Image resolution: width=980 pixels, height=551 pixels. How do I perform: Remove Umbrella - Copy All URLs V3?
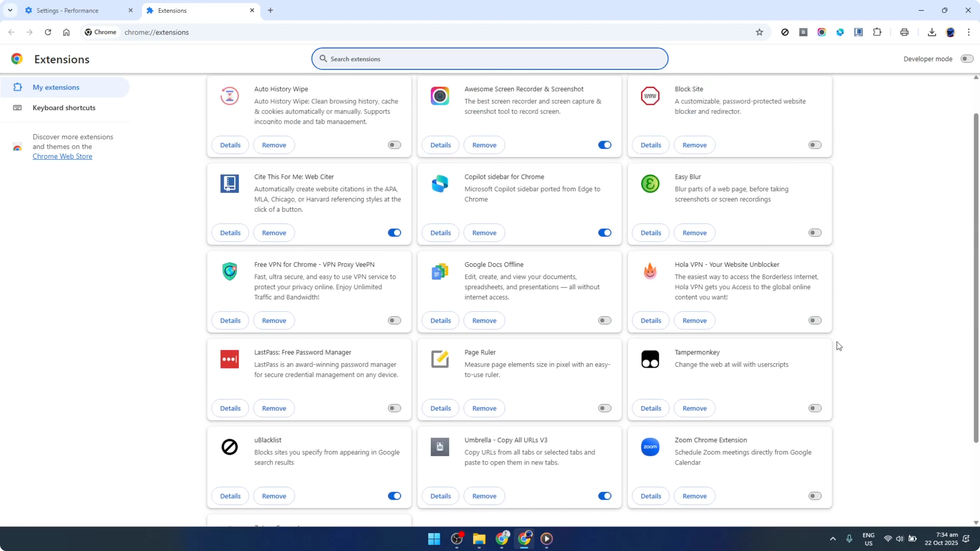[x=484, y=496]
